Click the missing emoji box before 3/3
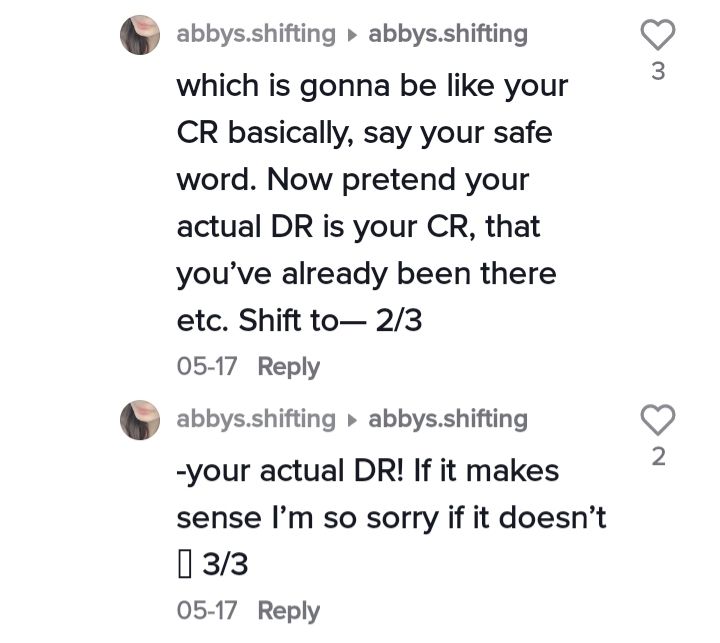 click(184, 565)
